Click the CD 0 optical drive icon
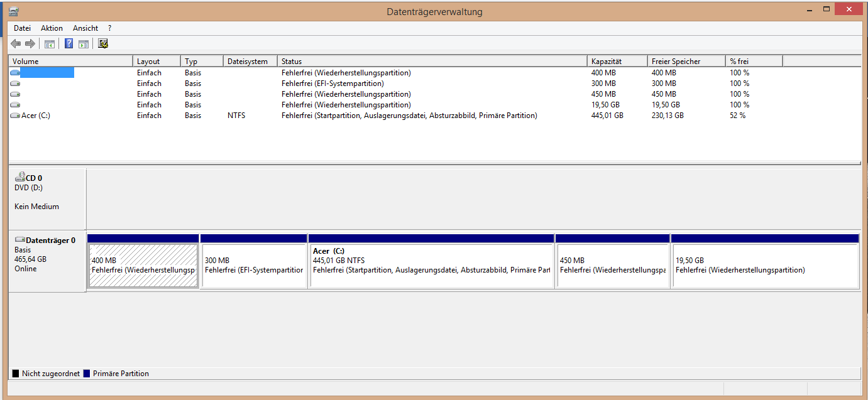This screenshot has height=400, width=868. coord(19,178)
